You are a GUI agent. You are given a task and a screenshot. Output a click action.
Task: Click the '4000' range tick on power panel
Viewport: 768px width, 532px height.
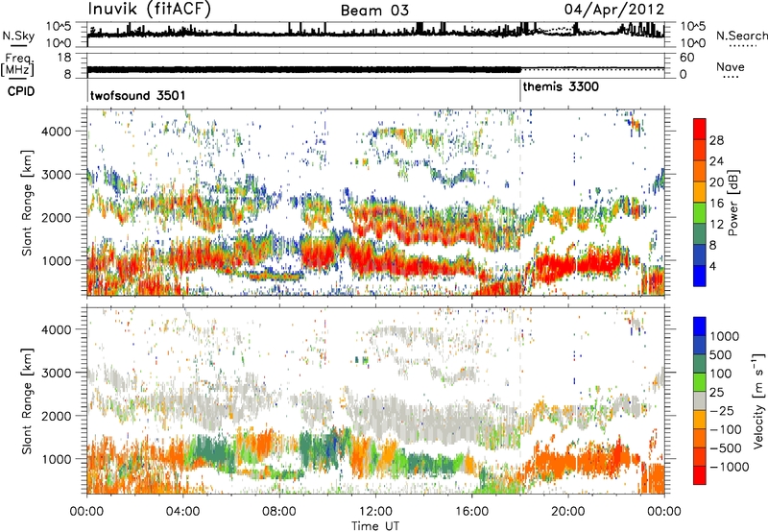(x=56, y=132)
